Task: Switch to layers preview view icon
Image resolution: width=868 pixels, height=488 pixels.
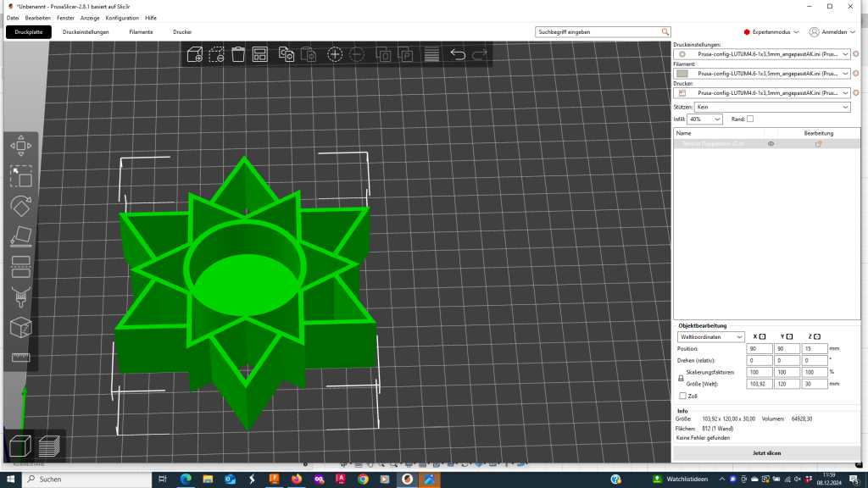Action: (50, 446)
